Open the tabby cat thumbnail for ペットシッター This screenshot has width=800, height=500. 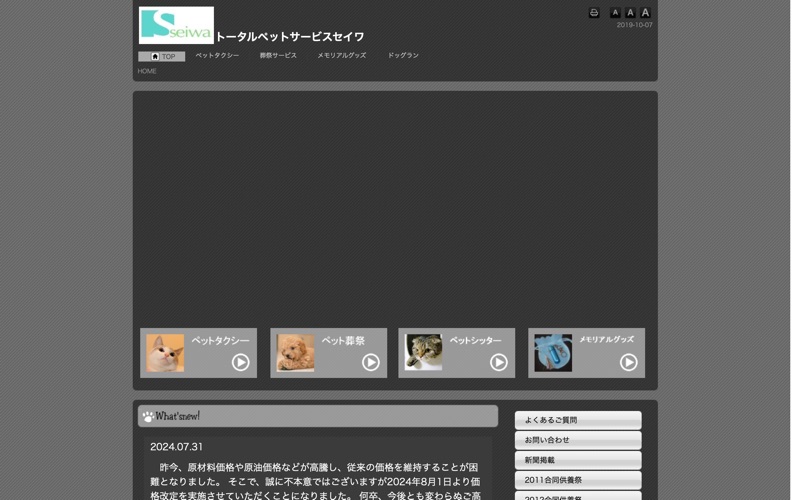(423, 353)
